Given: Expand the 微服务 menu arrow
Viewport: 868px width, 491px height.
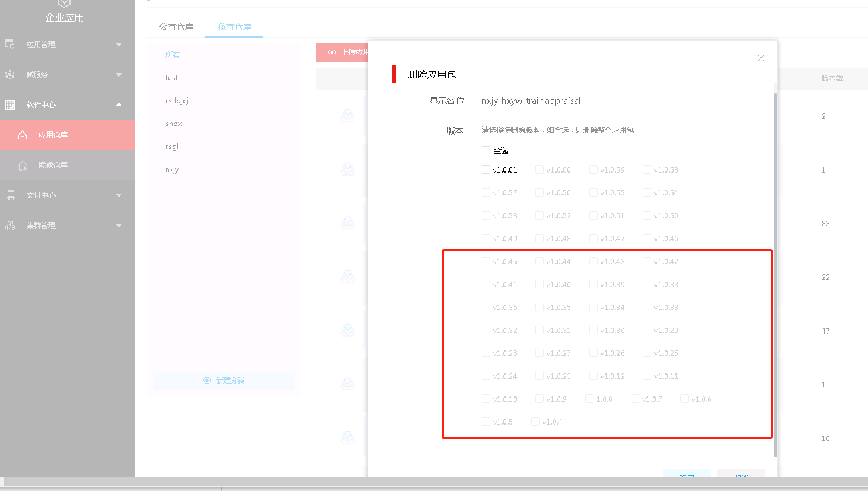Looking at the screenshot, I should pyautogui.click(x=119, y=74).
